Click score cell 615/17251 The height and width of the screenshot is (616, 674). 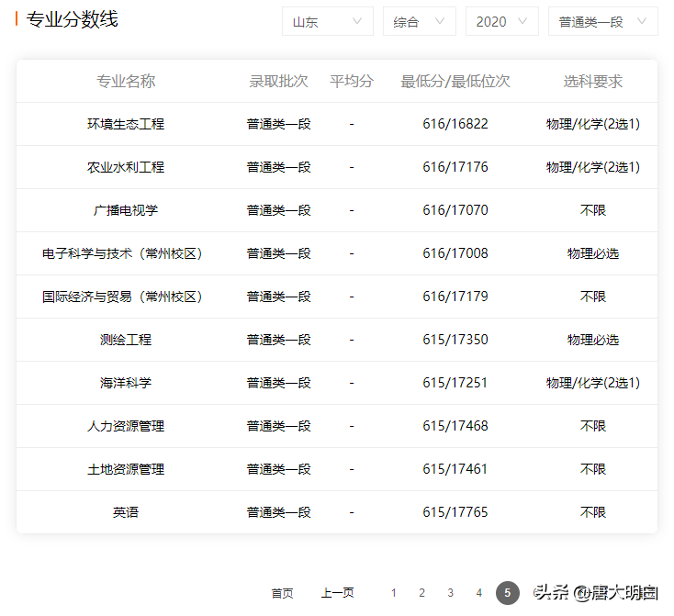455,383
